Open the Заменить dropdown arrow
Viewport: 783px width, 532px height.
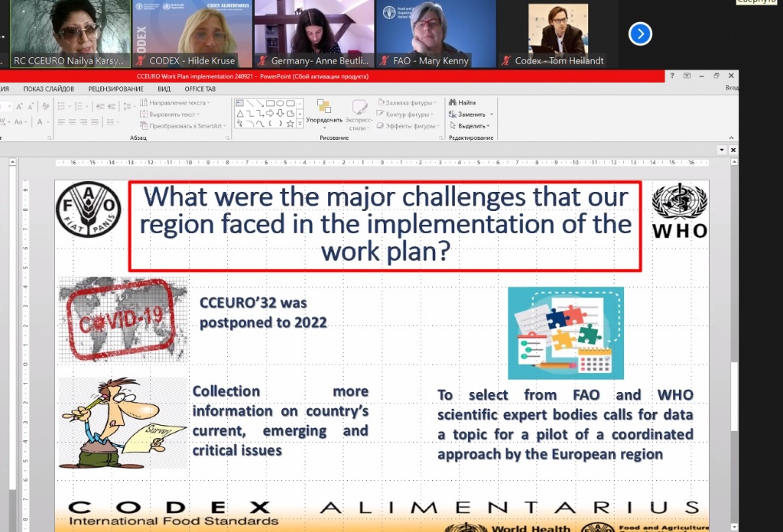point(492,115)
